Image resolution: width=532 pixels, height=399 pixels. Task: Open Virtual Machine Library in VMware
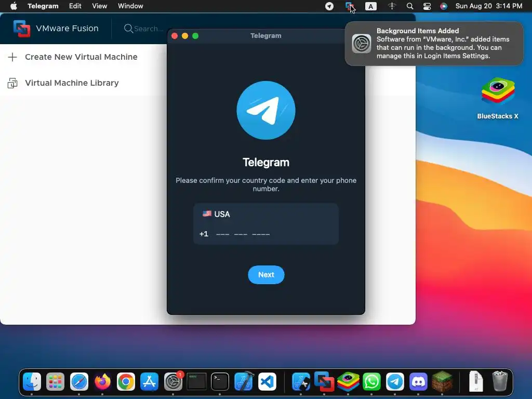(x=72, y=83)
